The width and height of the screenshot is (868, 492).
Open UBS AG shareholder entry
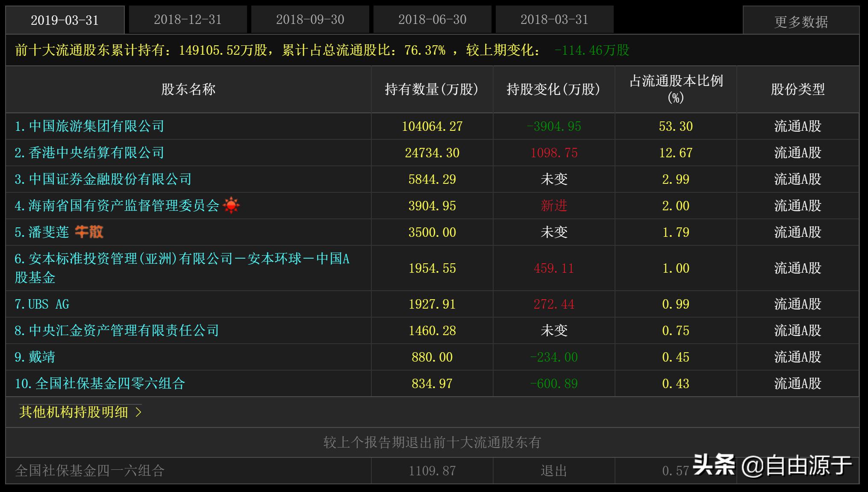45,304
